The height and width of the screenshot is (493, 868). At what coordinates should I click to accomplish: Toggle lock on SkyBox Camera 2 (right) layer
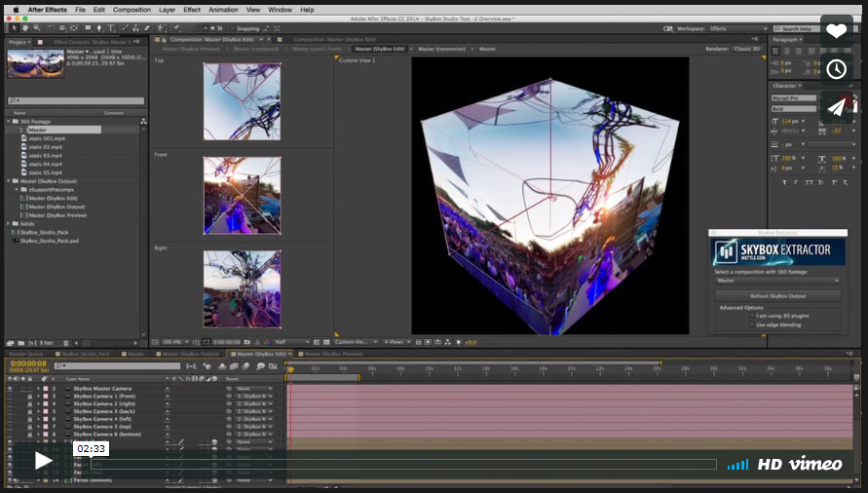coord(29,404)
